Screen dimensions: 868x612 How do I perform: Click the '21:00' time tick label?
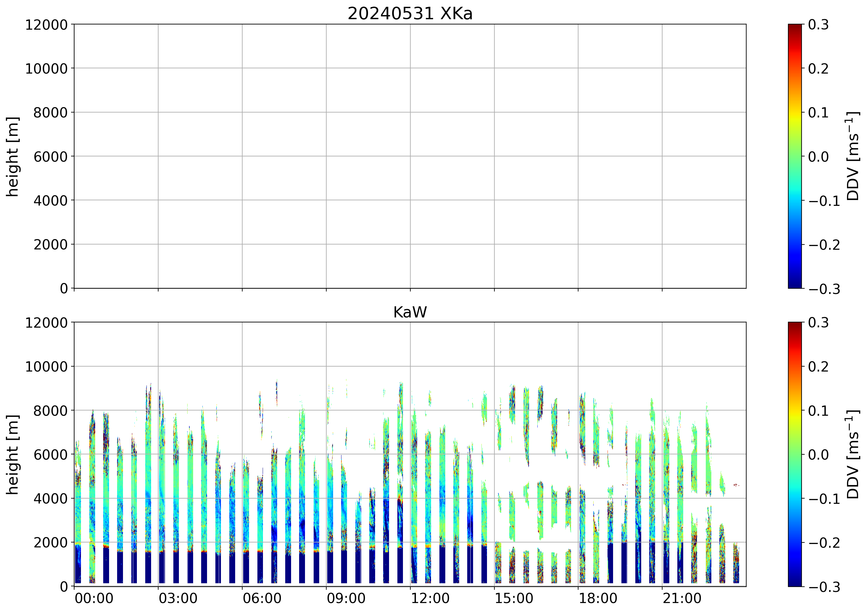tap(682, 599)
